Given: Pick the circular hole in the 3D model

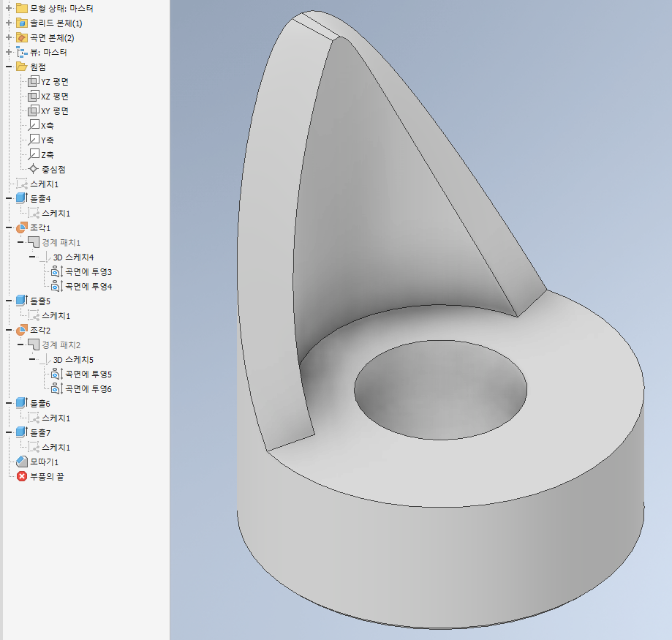Looking at the screenshot, I should [440, 390].
